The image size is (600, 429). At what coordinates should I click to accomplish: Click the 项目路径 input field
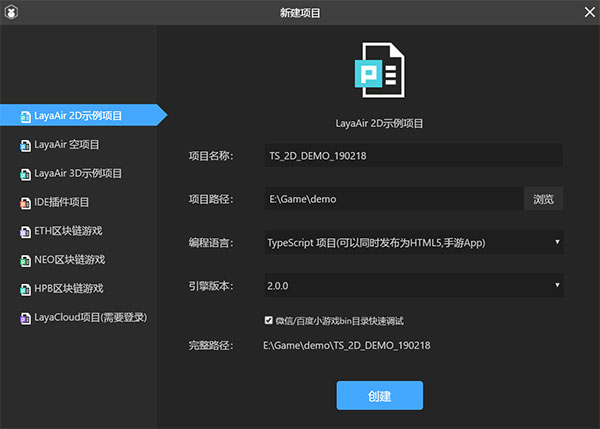point(393,199)
